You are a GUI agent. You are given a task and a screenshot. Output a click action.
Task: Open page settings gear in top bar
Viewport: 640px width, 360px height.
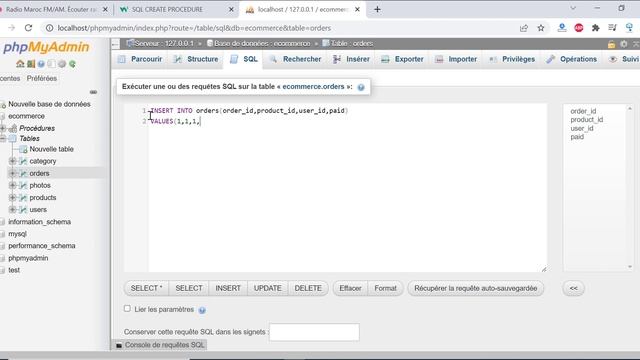coord(624,44)
